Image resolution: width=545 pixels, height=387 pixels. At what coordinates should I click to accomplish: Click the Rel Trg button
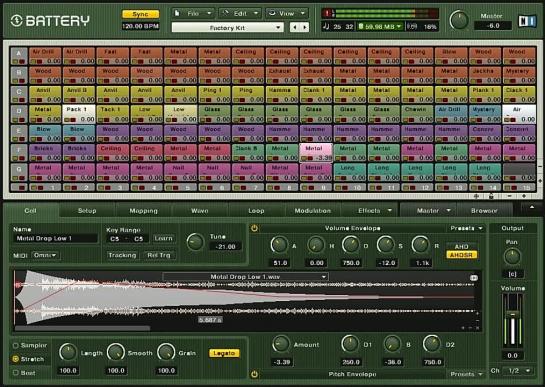click(159, 255)
